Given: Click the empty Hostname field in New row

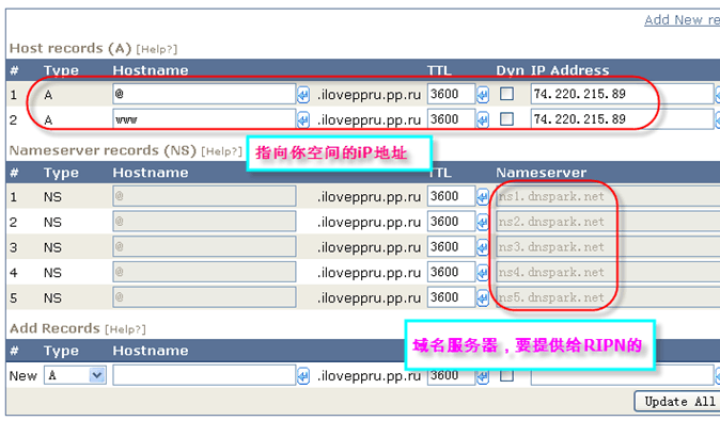Looking at the screenshot, I should 203,376.
